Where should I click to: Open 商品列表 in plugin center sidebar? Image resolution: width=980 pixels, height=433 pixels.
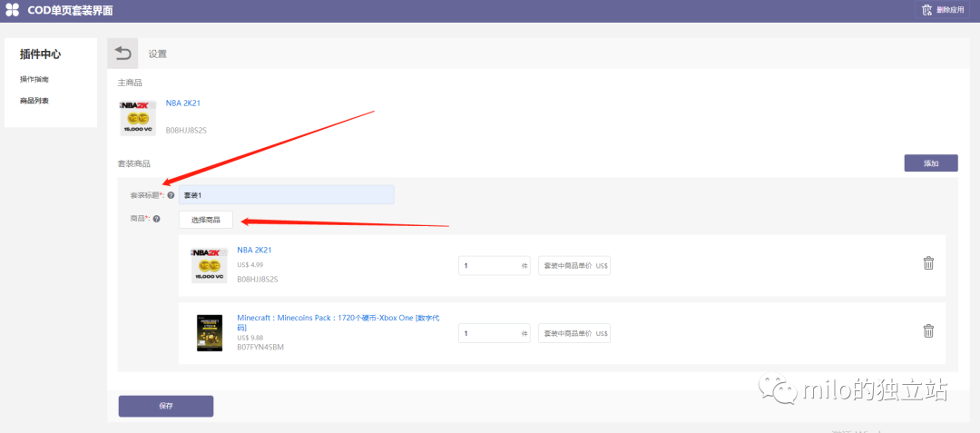[34, 101]
